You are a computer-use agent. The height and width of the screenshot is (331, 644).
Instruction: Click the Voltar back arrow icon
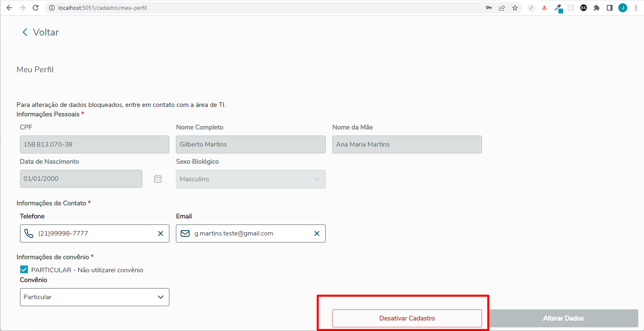click(25, 32)
